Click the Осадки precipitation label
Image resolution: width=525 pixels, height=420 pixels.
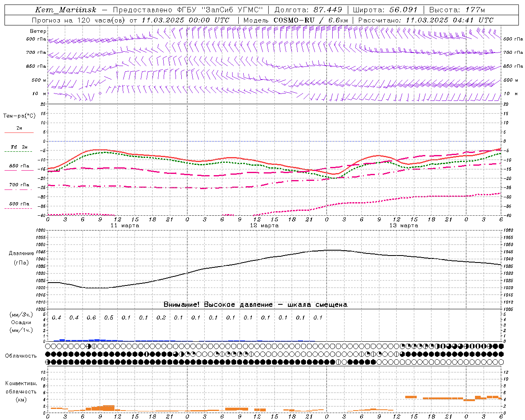click(x=21, y=322)
